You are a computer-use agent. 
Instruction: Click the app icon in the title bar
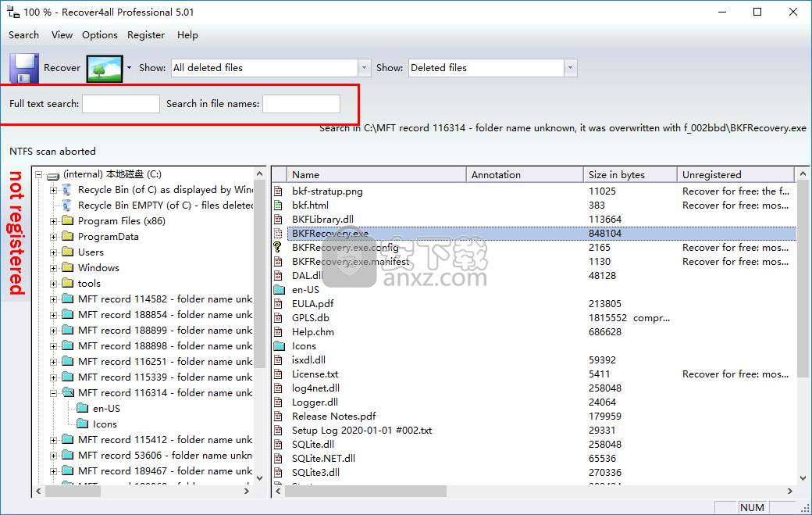tap(13, 12)
